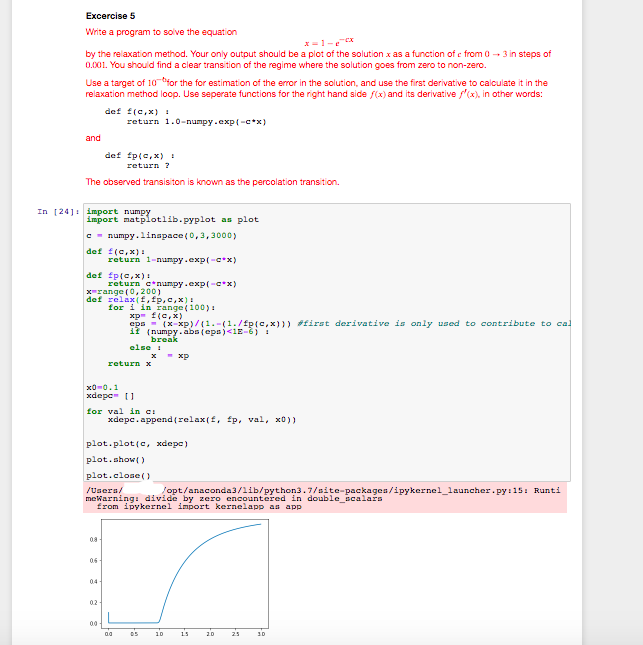Click 'return 1.0-numpy.exp(-c*x)' in the instructions
This screenshot has height=645, width=643.
pos(196,122)
